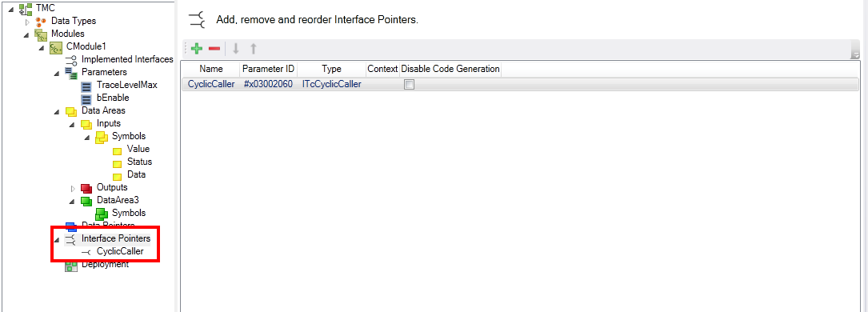Toggle Disable Code Generation for CyclicCaller

(x=409, y=85)
